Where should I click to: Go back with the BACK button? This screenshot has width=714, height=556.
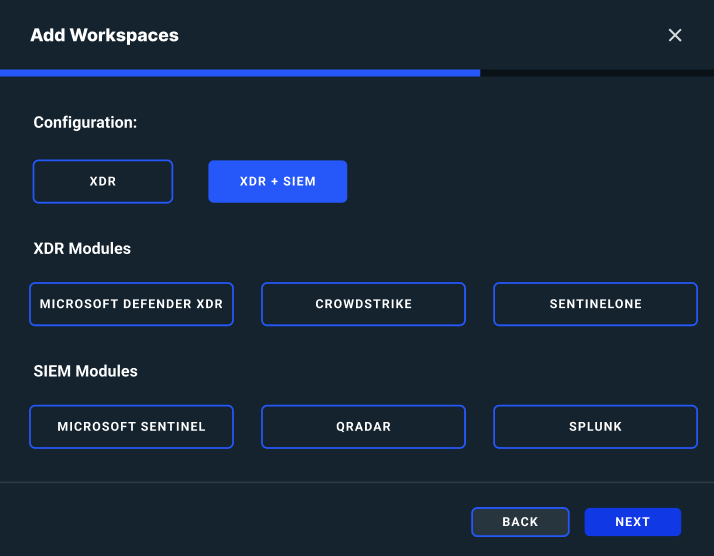click(x=520, y=522)
